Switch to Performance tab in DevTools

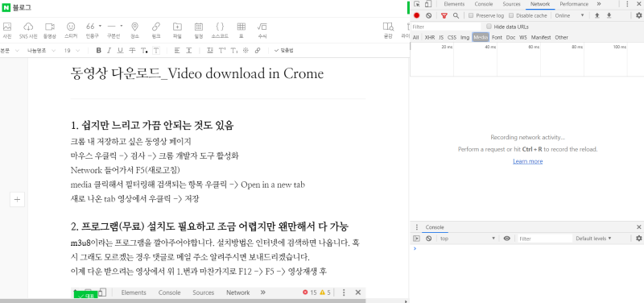(574, 4)
